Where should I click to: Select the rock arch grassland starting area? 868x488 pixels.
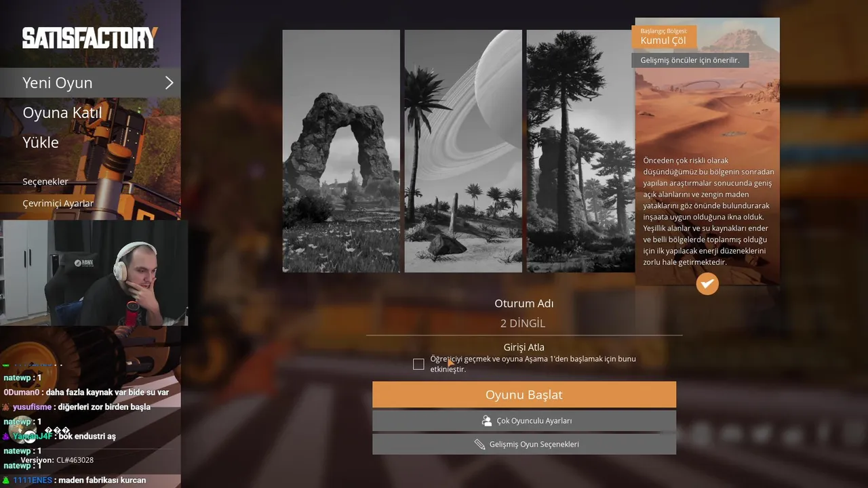click(341, 151)
